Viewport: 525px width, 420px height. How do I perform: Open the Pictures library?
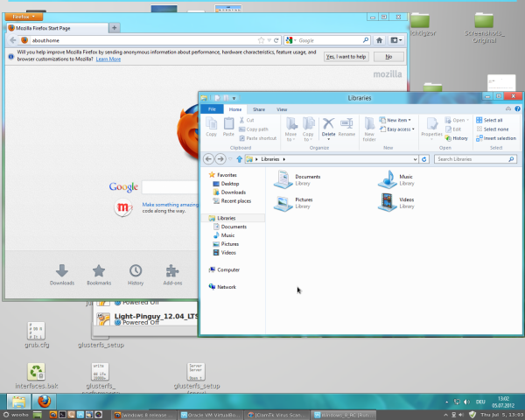pos(293,203)
